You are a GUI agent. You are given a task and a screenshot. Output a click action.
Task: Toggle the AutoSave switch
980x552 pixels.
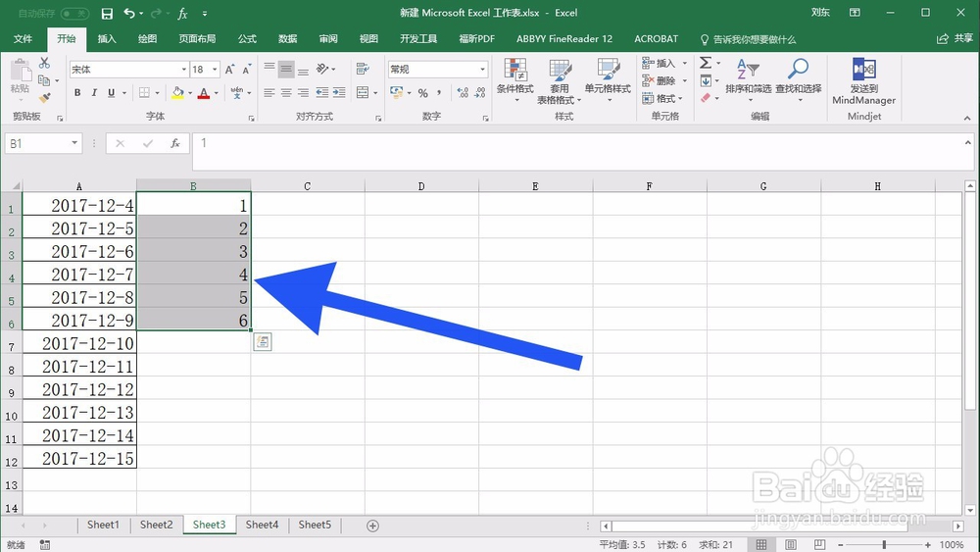(74, 13)
